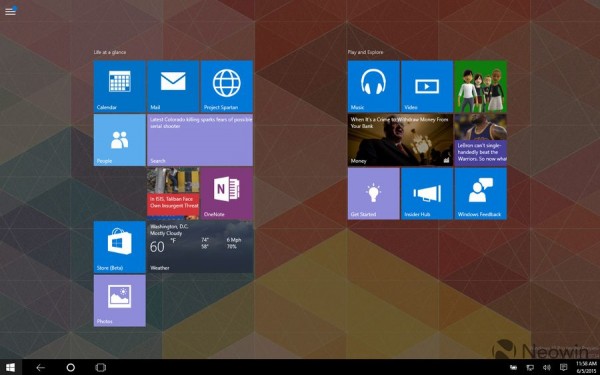The width and height of the screenshot is (600, 375).
Task: Click the 'Life at a glance' group heading
Action: click(110, 52)
